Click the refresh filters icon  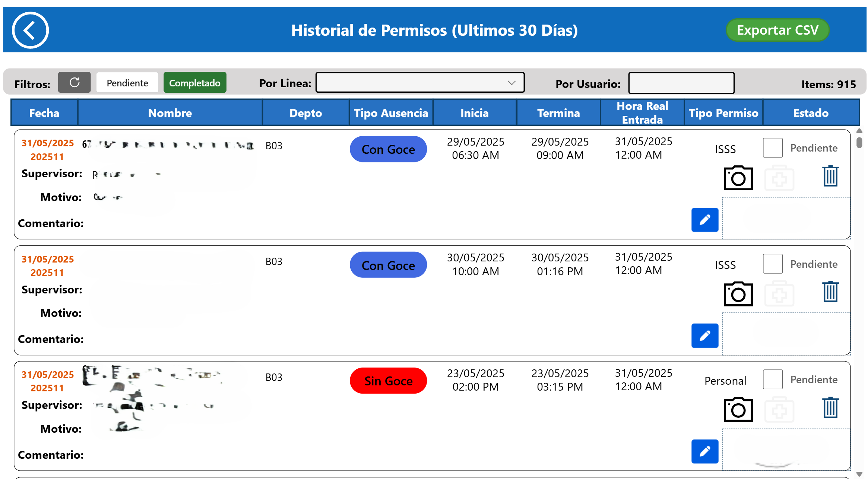pyautogui.click(x=74, y=82)
